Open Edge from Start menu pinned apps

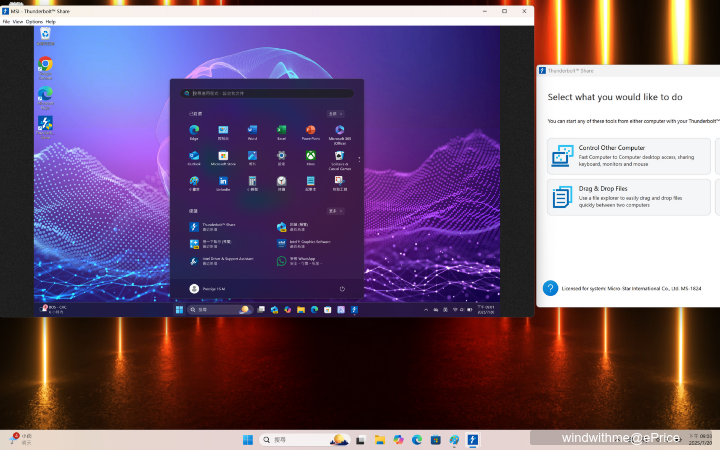coord(194,132)
